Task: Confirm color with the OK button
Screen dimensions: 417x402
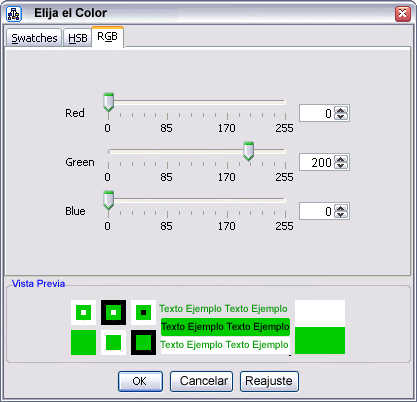Action: tap(140, 381)
